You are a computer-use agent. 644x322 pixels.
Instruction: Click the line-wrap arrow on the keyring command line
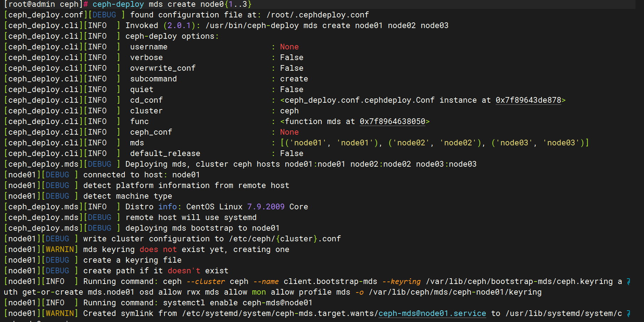[628, 281]
